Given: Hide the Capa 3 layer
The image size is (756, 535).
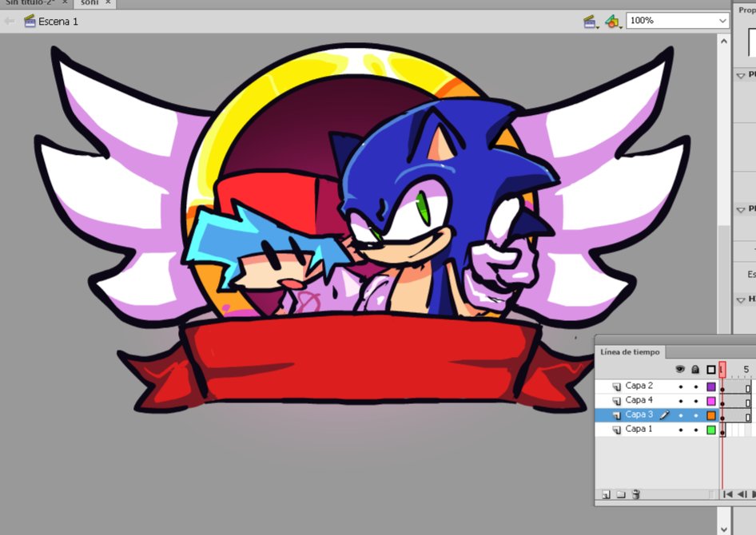Looking at the screenshot, I should 681,415.
